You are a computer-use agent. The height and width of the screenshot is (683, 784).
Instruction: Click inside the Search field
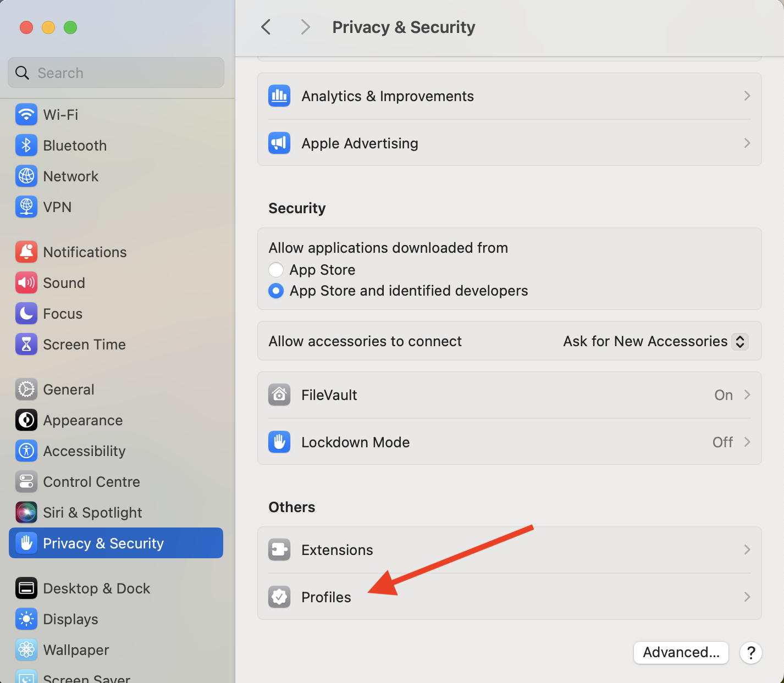click(115, 73)
